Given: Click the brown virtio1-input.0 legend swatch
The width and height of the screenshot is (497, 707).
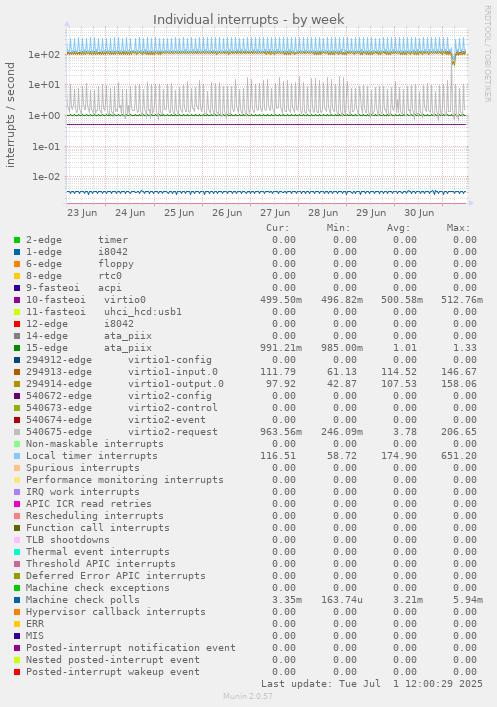Looking at the screenshot, I should [x=17, y=372].
